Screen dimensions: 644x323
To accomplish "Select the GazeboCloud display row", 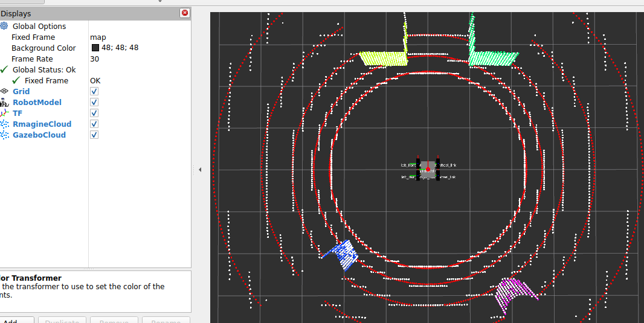I will pos(95,135).
